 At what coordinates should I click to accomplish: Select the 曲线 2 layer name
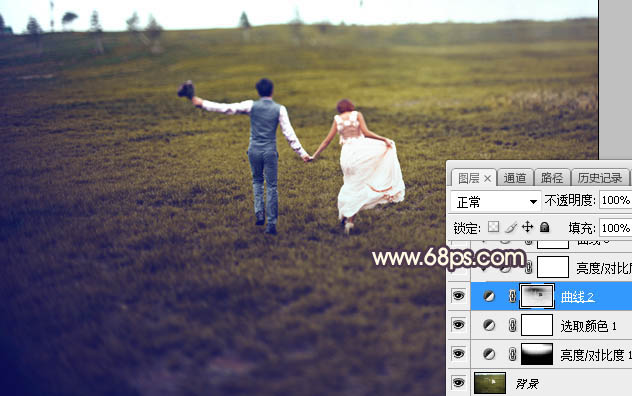(x=577, y=297)
